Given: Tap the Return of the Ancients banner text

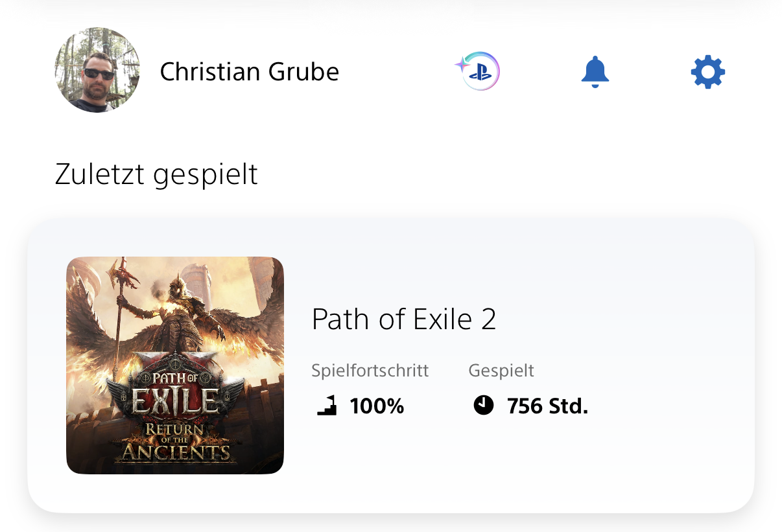Looking at the screenshot, I should point(175,442).
